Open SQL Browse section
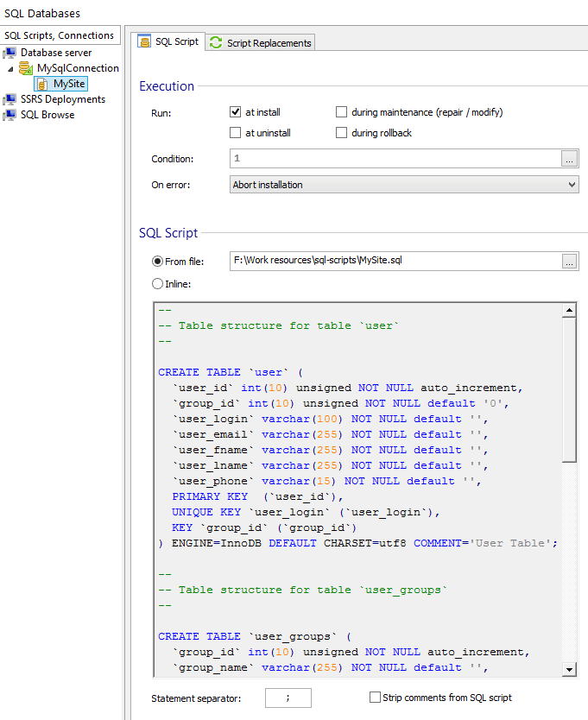 click(47, 115)
